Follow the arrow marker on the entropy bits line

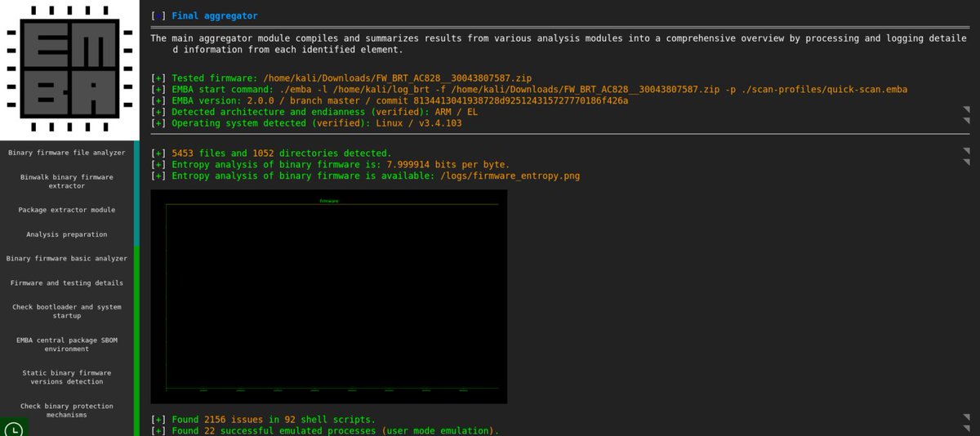pyautogui.click(x=966, y=162)
